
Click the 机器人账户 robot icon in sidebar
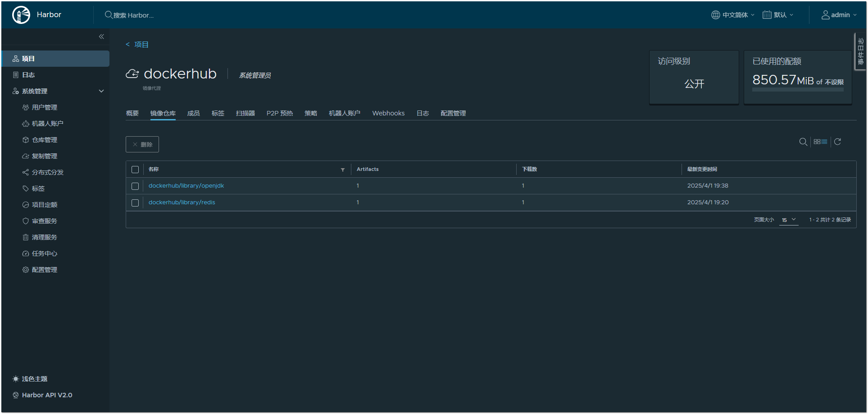26,124
